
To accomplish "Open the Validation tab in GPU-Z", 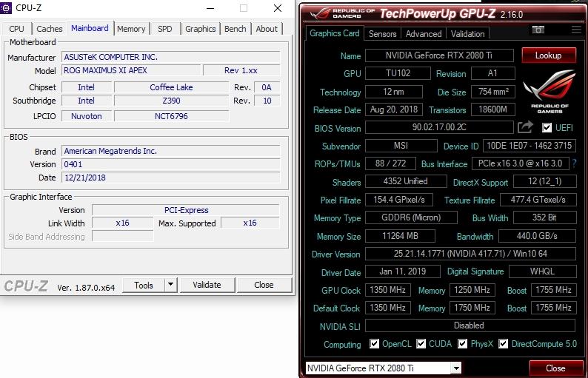I will pyautogui.click(x=467, y=34).
